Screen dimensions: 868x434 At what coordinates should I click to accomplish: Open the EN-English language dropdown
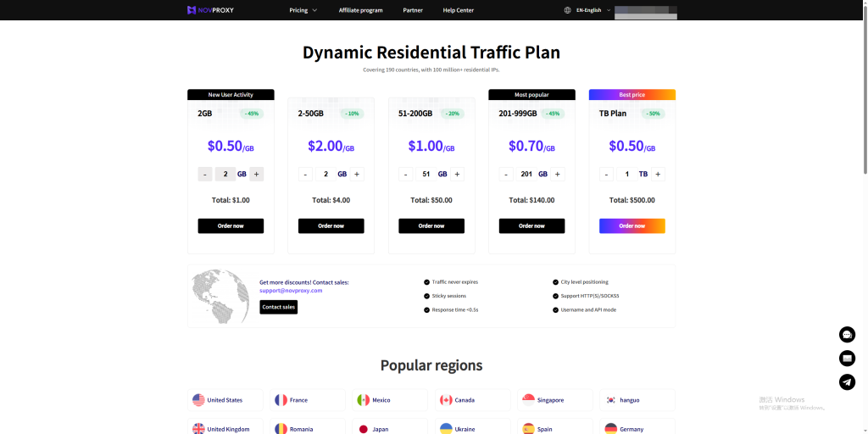coord(593,10)
